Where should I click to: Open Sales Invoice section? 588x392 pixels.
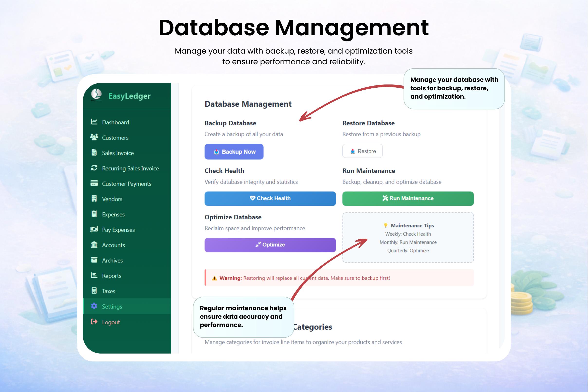(x=127, y=153)
